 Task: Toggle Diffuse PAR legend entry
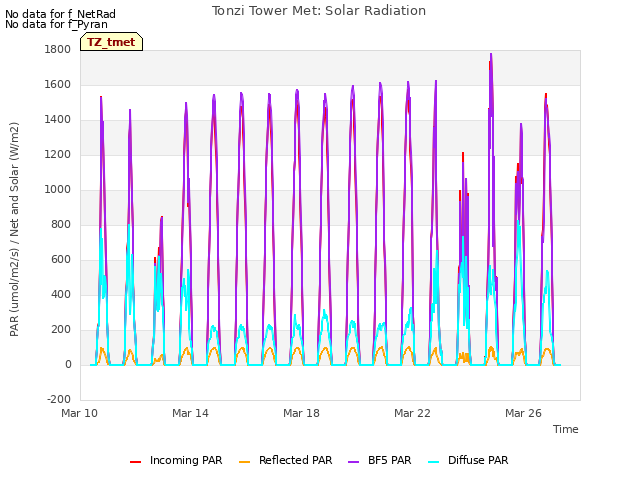coord(468,460)
